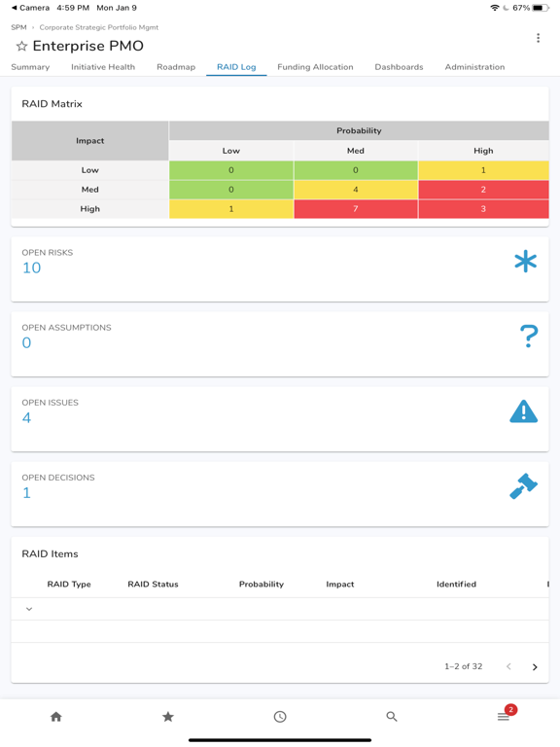
Task: Click the RAID Matrix card title
Action: click(x=52, y=104)
